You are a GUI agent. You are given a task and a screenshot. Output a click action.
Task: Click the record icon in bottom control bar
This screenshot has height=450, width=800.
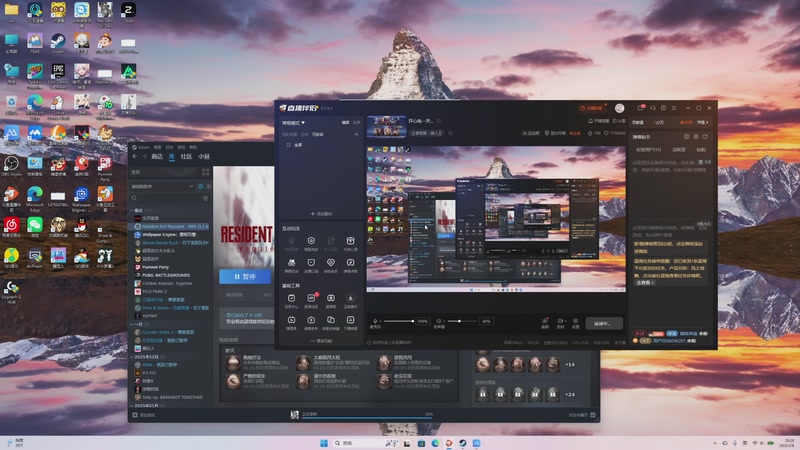click(560, 321)
